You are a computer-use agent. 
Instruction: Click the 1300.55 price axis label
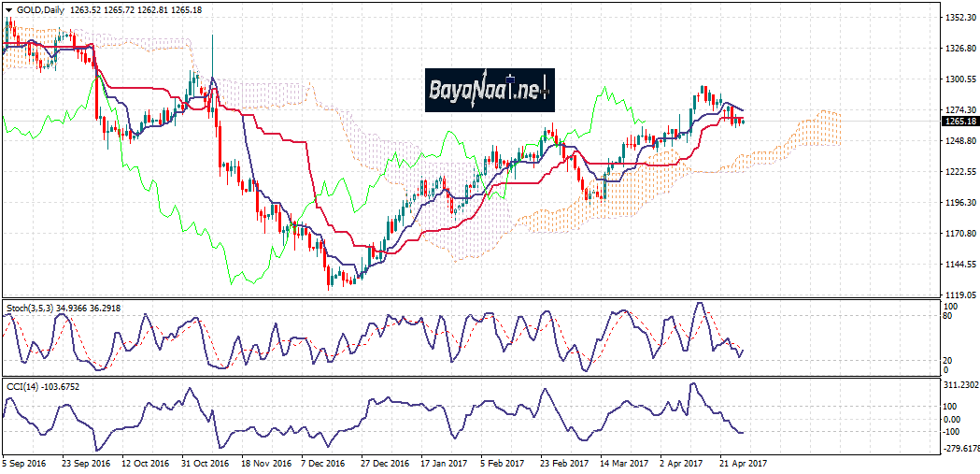(960, 79)
